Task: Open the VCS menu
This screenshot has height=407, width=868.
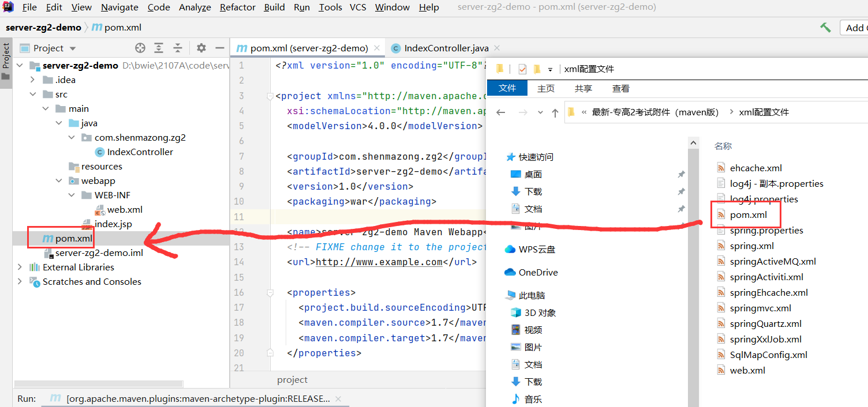Action: tap(358, 7)
